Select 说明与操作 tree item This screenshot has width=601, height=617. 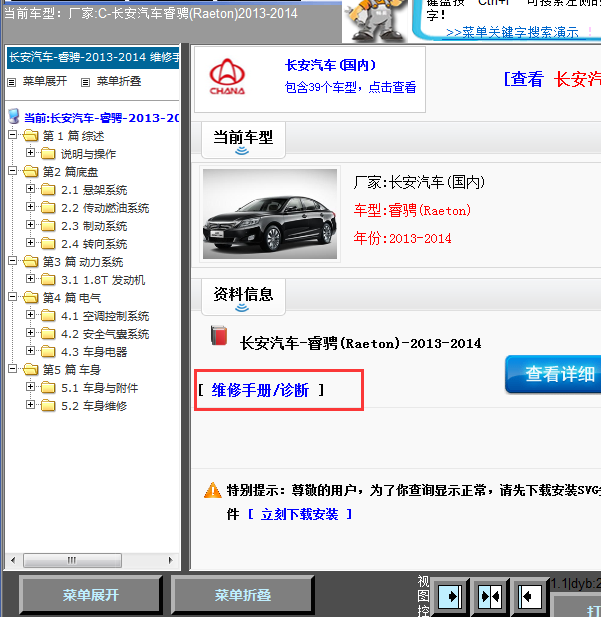[x=89, y=154]
